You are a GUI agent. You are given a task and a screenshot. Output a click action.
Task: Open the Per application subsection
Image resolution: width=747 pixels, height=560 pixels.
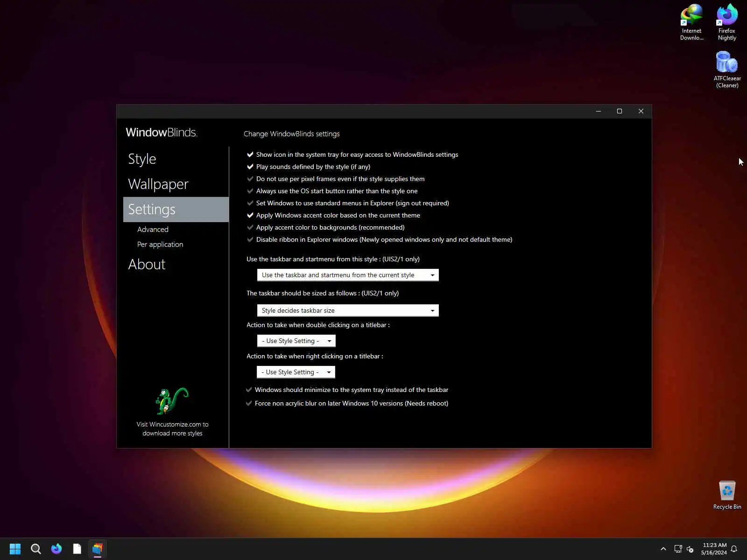click(x=160, y=244)
